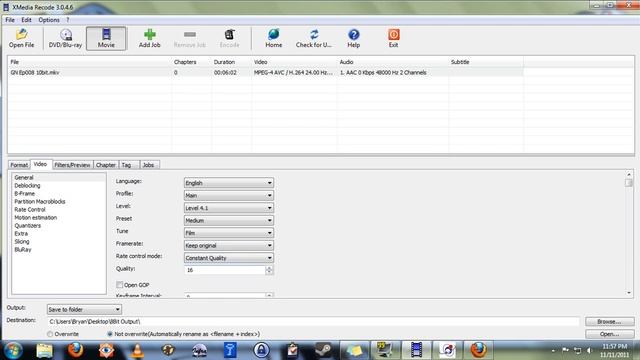Click the Quality value spinner
Screen dimensions: 640x360
click(269, 270)
